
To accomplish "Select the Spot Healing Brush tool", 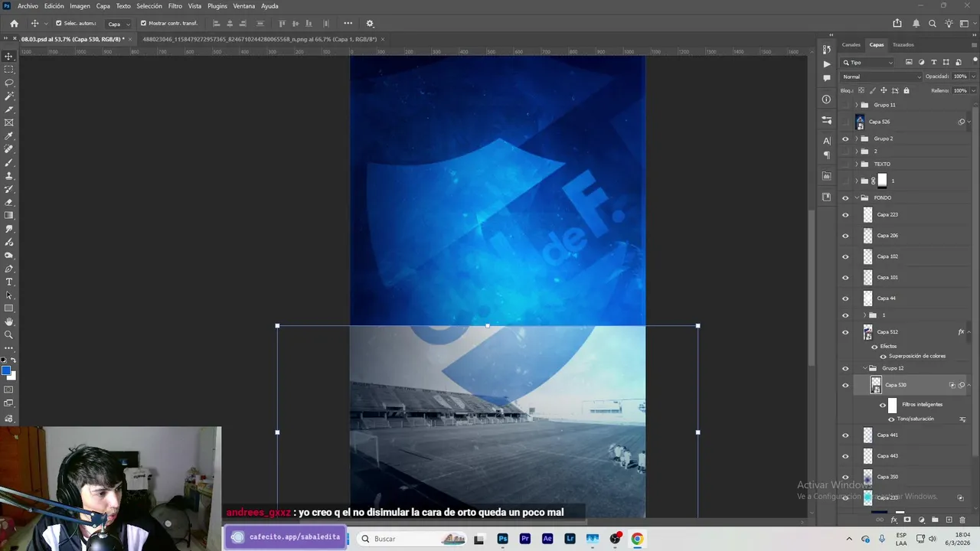I will pyautogui.click(x=9, y=149).
